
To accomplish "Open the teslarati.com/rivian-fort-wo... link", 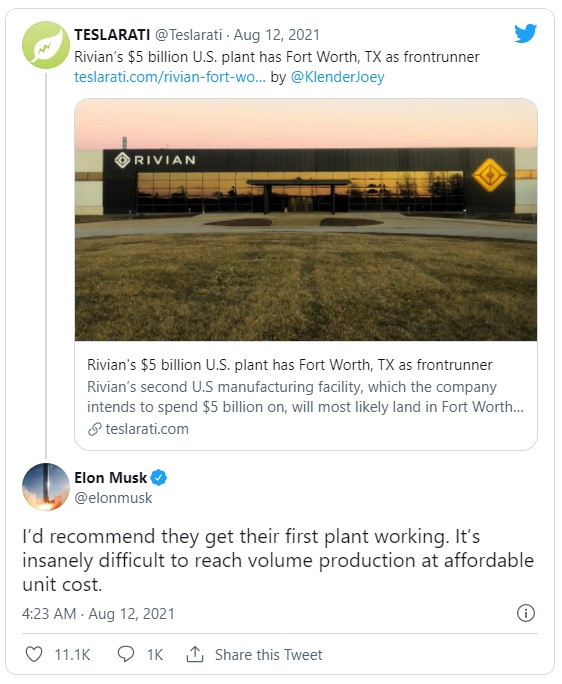I will [x=170, y=77].
